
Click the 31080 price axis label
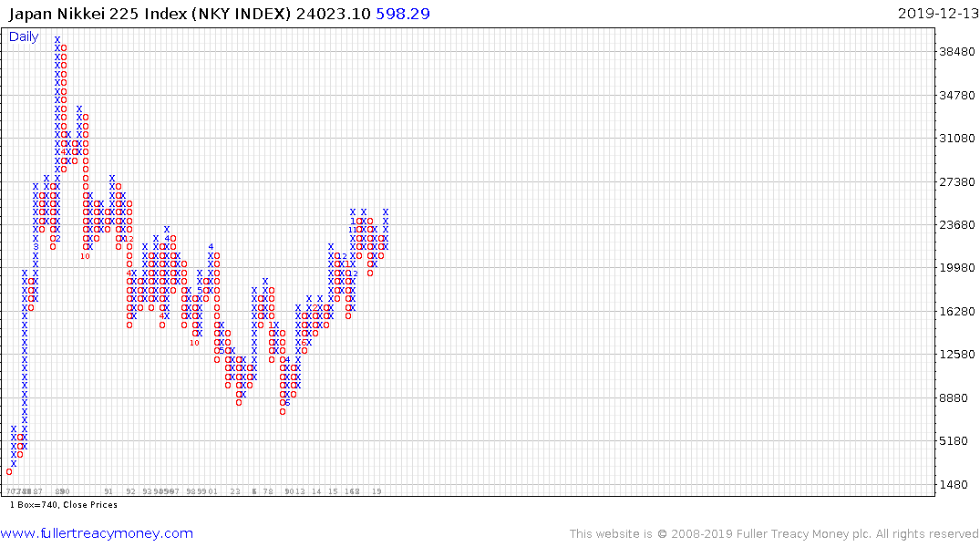pos(957,139)
